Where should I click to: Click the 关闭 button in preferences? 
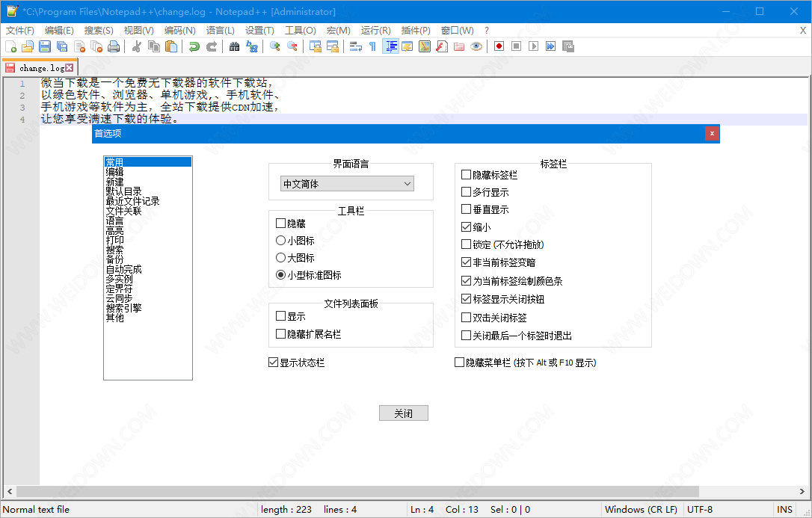point(404,413)
